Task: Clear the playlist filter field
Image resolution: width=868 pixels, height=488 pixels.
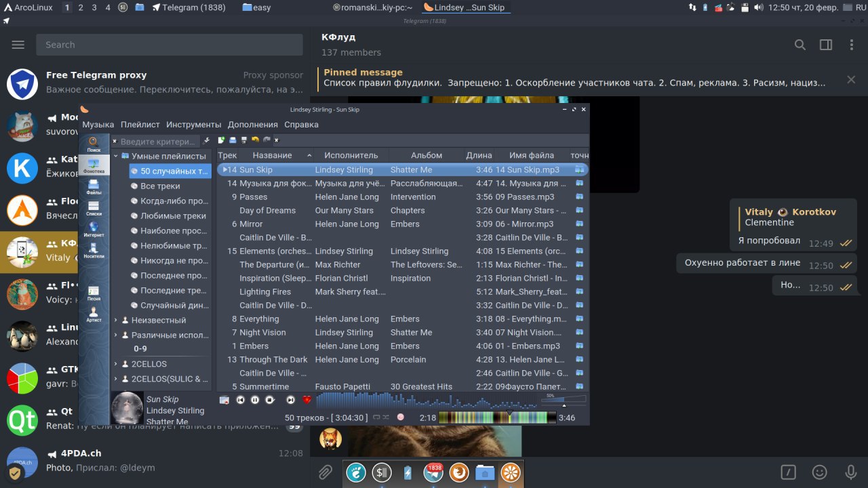Action: 277,140
